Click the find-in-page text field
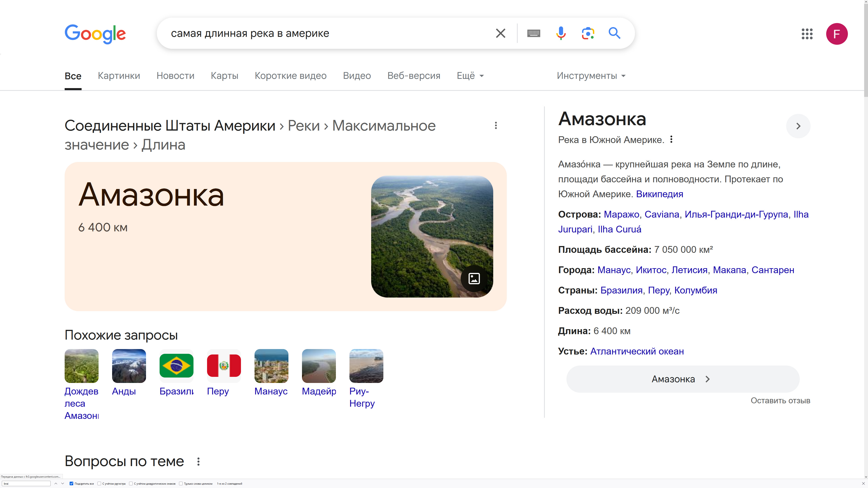868x488 pixels. tap(26, 484)
